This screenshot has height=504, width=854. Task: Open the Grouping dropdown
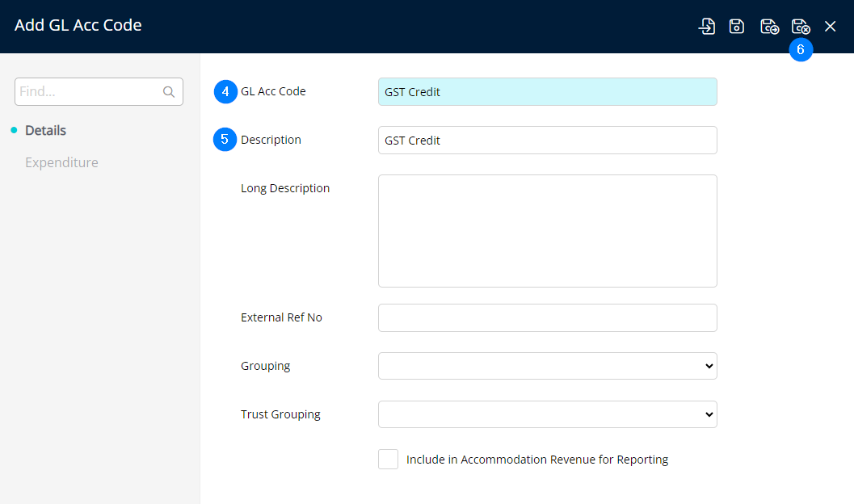[x=547, y=366]
